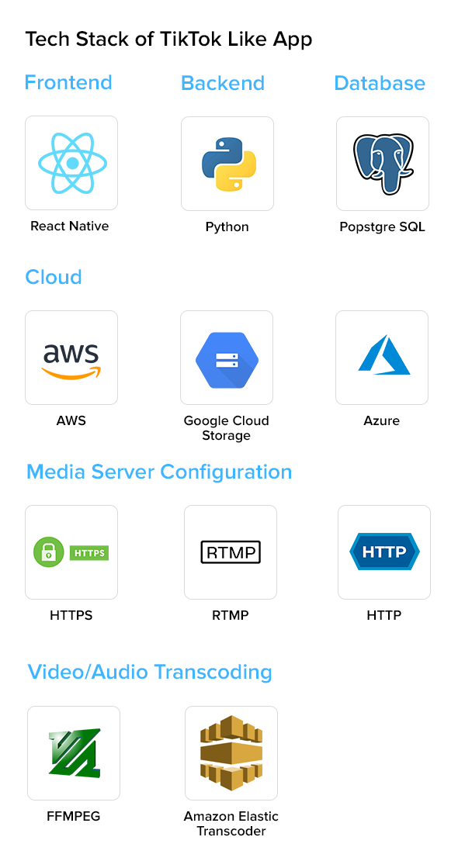Open the AWS logo tile

[x=71, y=358]
